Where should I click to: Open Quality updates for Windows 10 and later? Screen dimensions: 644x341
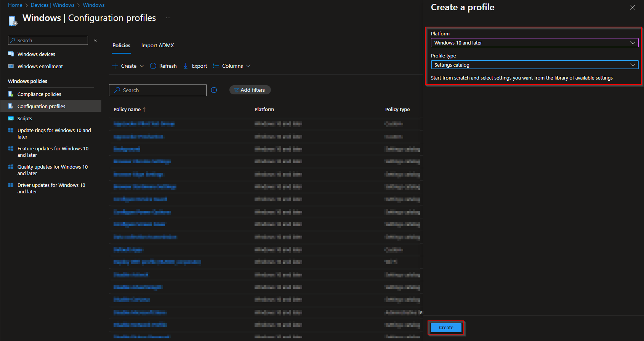[x=53, y=170]
